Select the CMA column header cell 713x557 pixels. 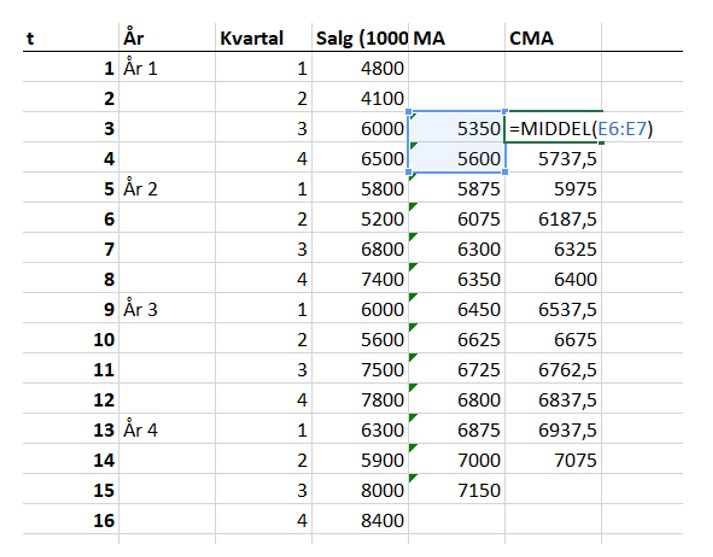pyautogui.click(x=553, y=38)
